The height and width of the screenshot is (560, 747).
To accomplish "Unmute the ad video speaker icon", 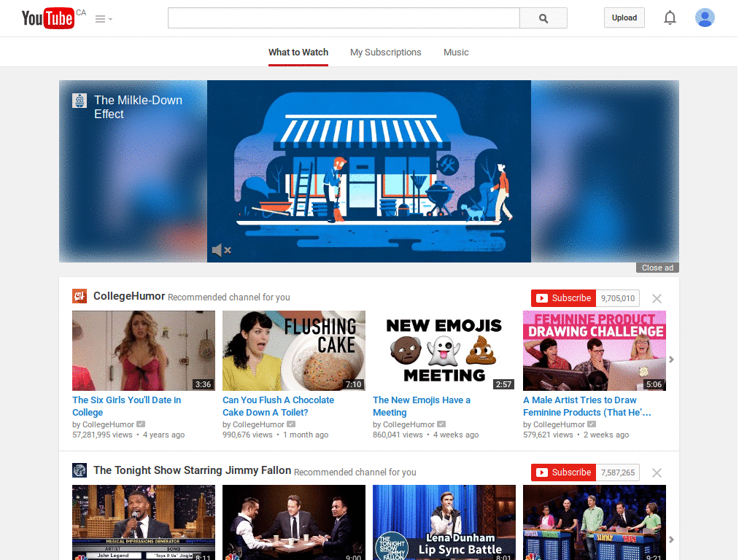I will coord(222,250).
